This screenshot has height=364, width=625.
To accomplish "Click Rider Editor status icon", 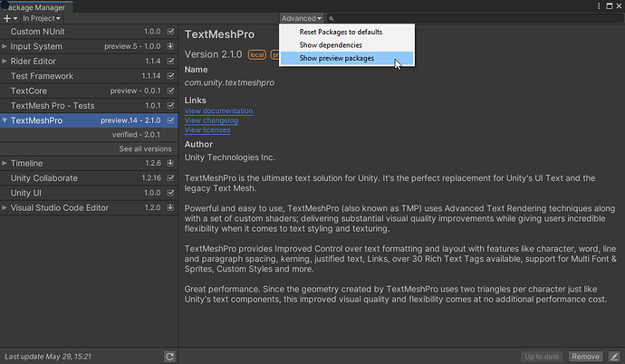I will (x=170, y=61).
